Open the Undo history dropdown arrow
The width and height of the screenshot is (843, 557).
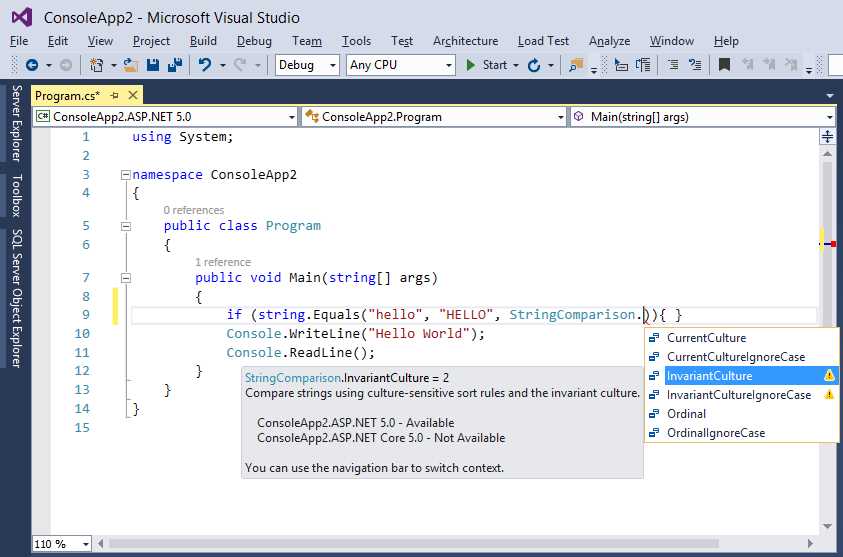(x=223, y=66)
